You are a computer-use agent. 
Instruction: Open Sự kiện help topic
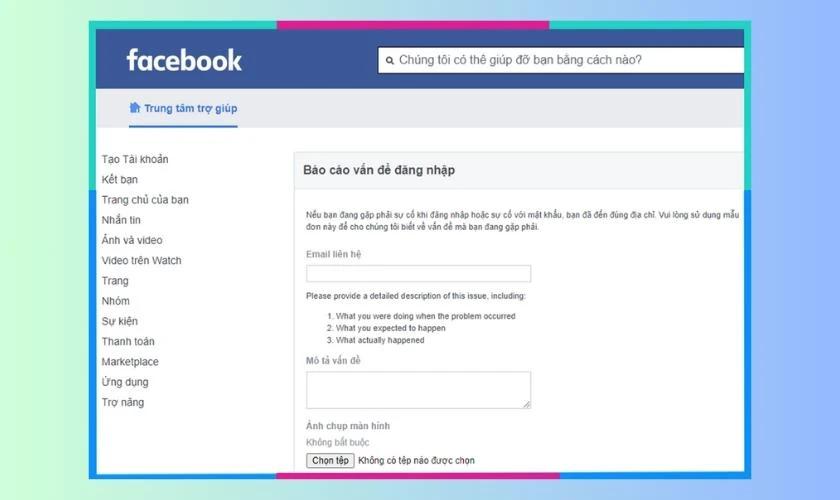point(119,322)
